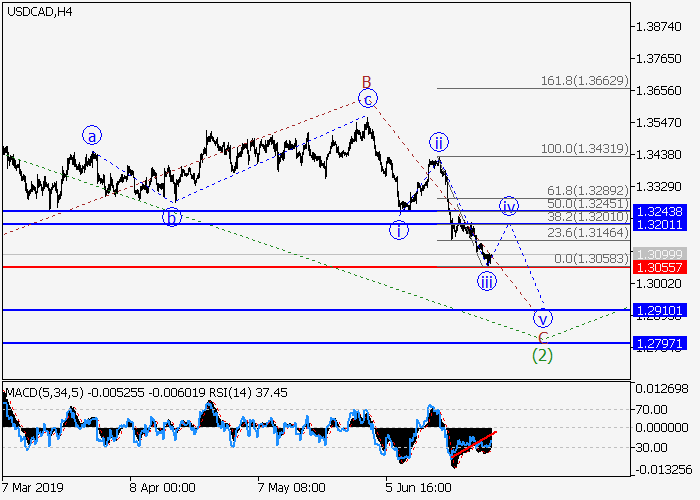Image resolution: width=700 pixels, height=500 pixels.
Task: Click the blue circled 'c' under B
Action: tap(368, 98)
